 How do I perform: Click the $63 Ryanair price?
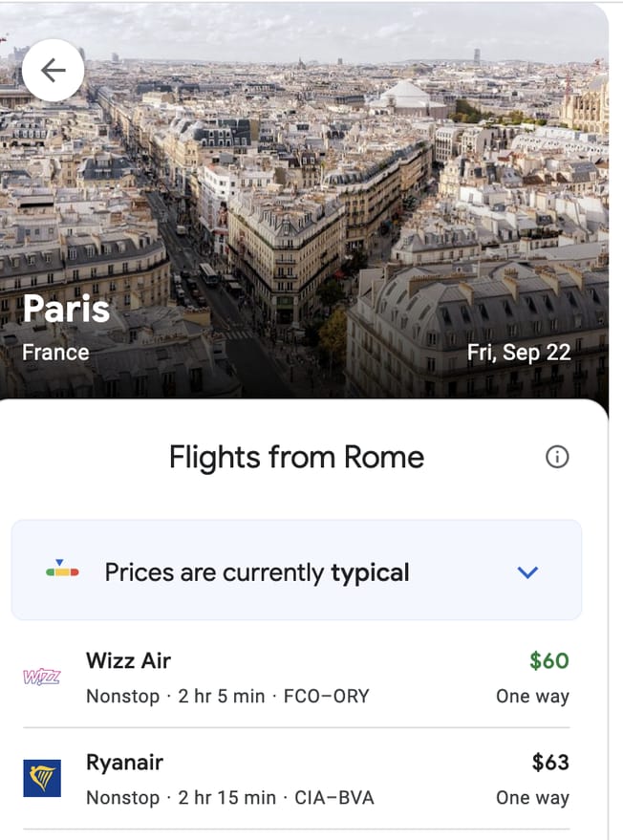(x=550, y=763)
